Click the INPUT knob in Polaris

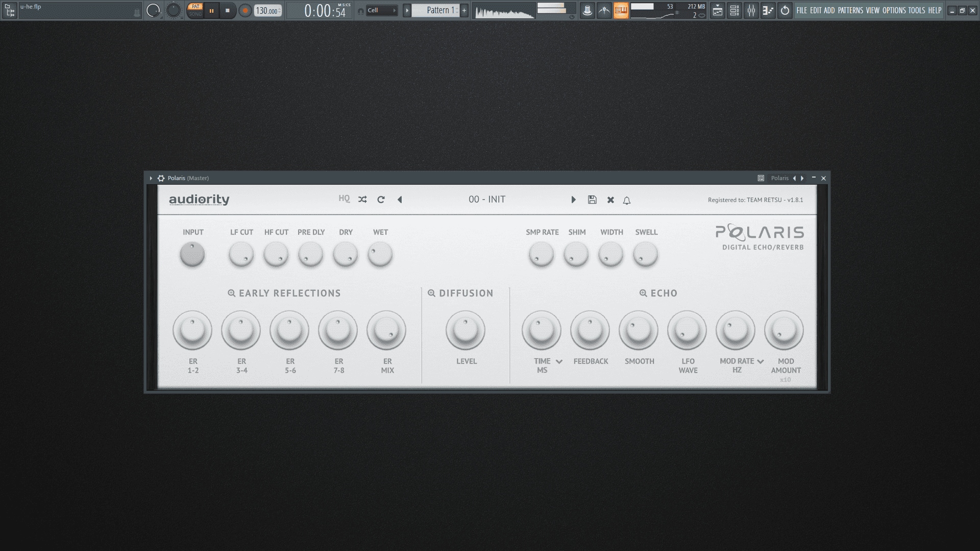pyautogui.click(x=192, y=254)
